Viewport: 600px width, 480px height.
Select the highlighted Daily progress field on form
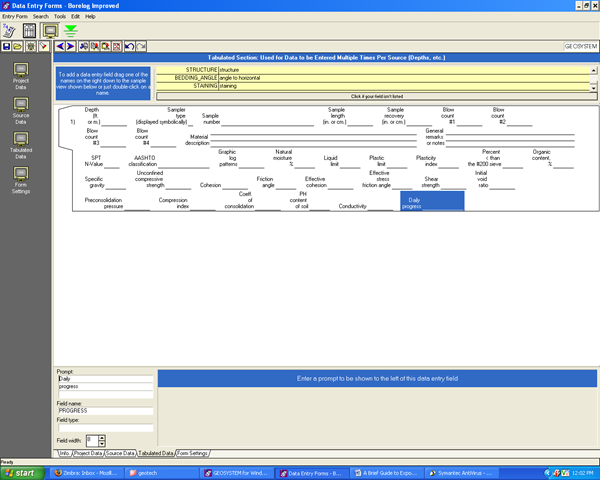pyautogui.click(x=432, y=201)
